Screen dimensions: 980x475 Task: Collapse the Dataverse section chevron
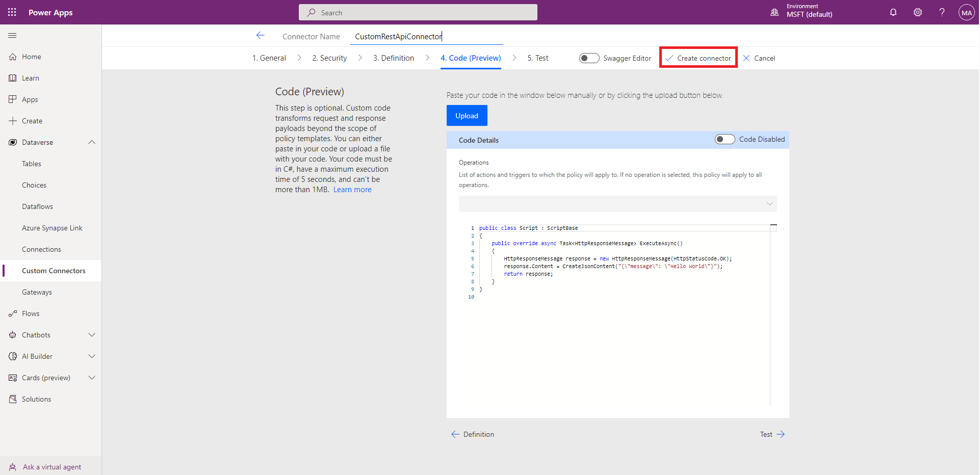point(92,142)
